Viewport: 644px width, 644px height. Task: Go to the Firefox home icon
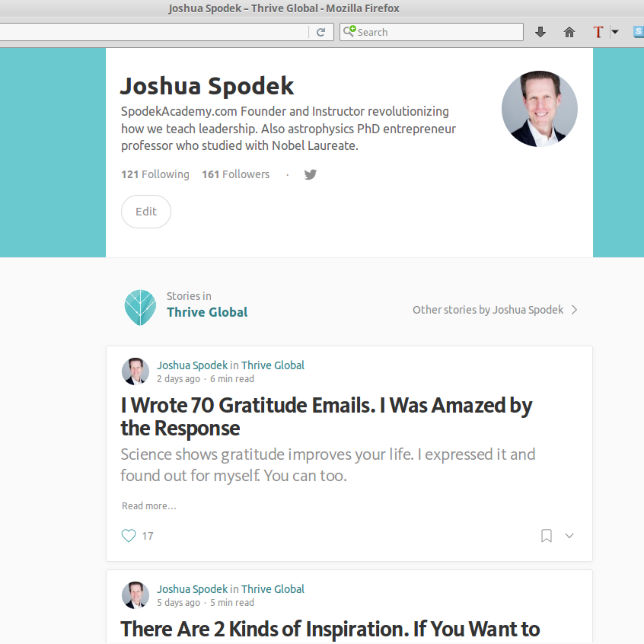click(569, 32)
